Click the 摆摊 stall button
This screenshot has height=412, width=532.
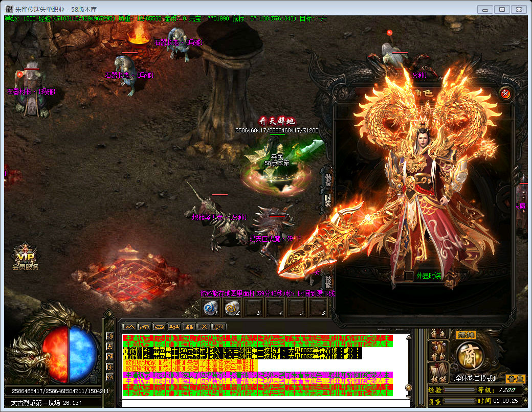click(x=466, y=335)
